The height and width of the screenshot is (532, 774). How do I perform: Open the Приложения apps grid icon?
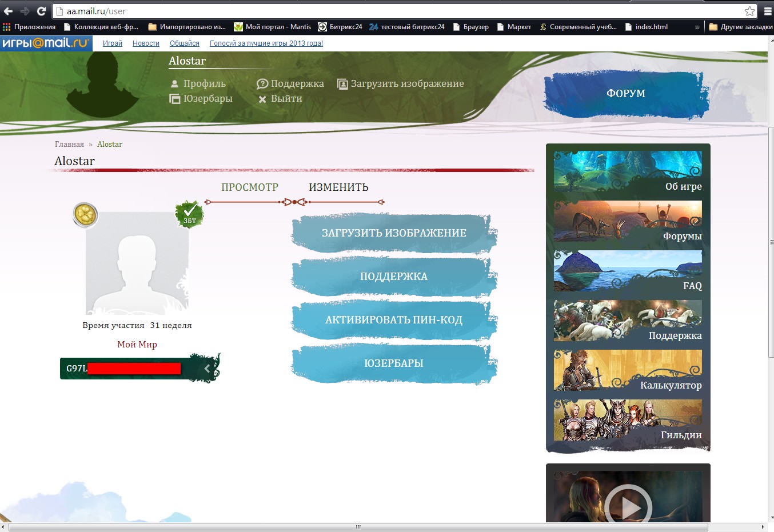click(7, 27)
